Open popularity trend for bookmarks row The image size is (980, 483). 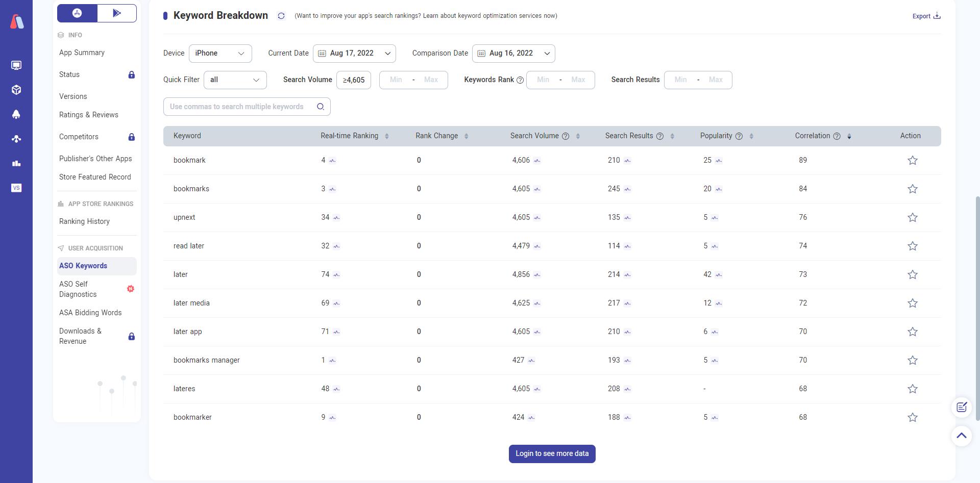pyautogui.click(x=719, y=189)
